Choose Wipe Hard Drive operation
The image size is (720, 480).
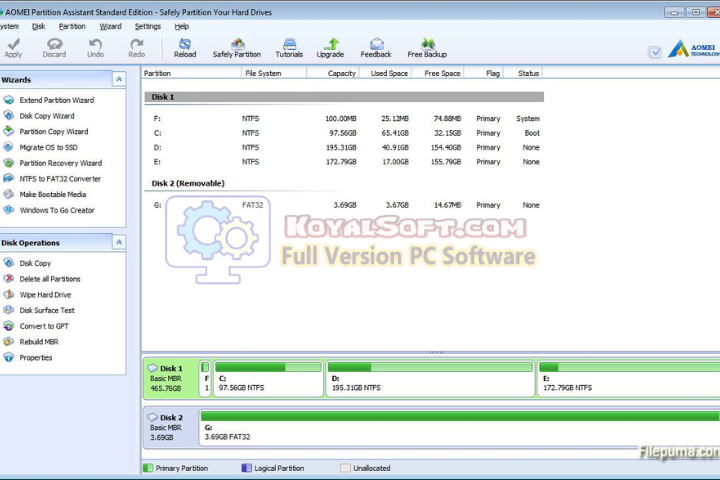click(45, 294)
